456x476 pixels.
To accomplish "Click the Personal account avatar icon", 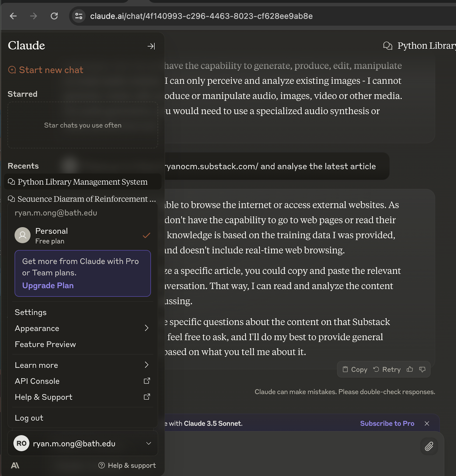I will tap(23, 235).
